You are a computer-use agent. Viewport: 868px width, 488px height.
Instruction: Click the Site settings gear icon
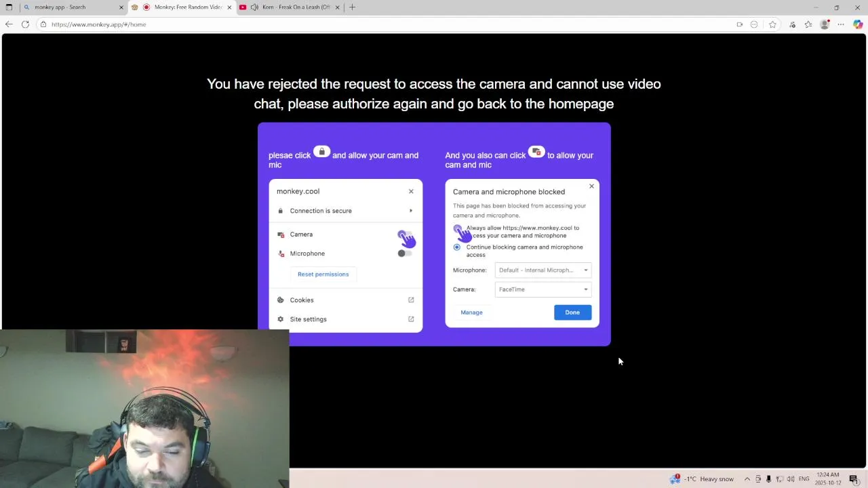(281, 319)
